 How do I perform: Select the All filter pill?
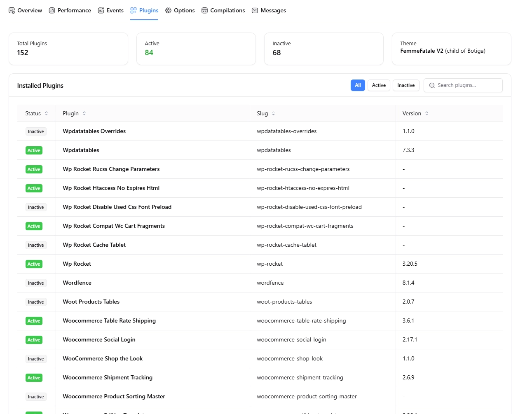pos(358,85)
